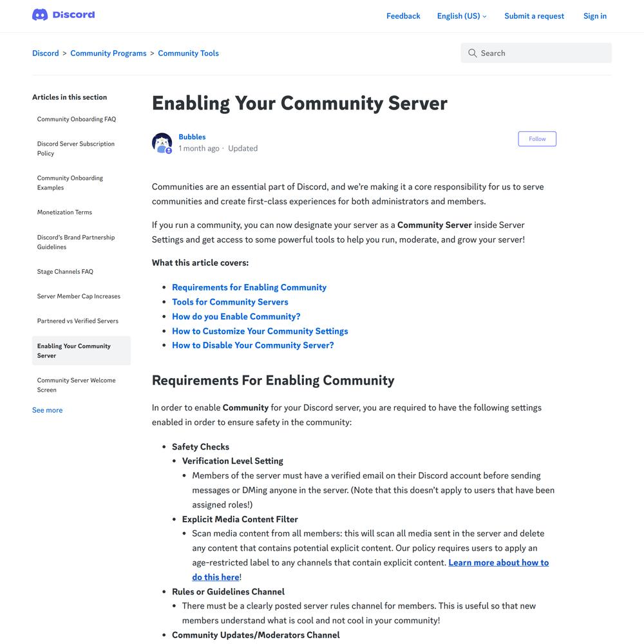Jump to Requirements for Enabling Community
The width and height of the screenshot is (644, 644).
(x=249, y=287)
